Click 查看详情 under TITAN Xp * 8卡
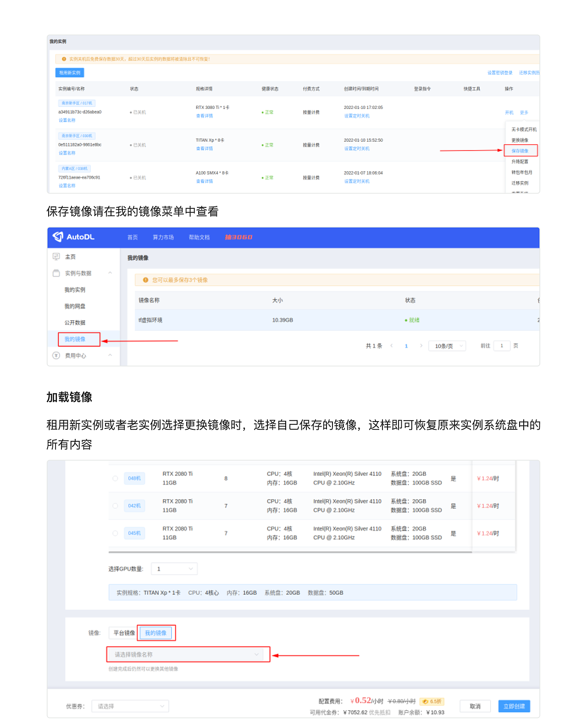 pos(205,149)
